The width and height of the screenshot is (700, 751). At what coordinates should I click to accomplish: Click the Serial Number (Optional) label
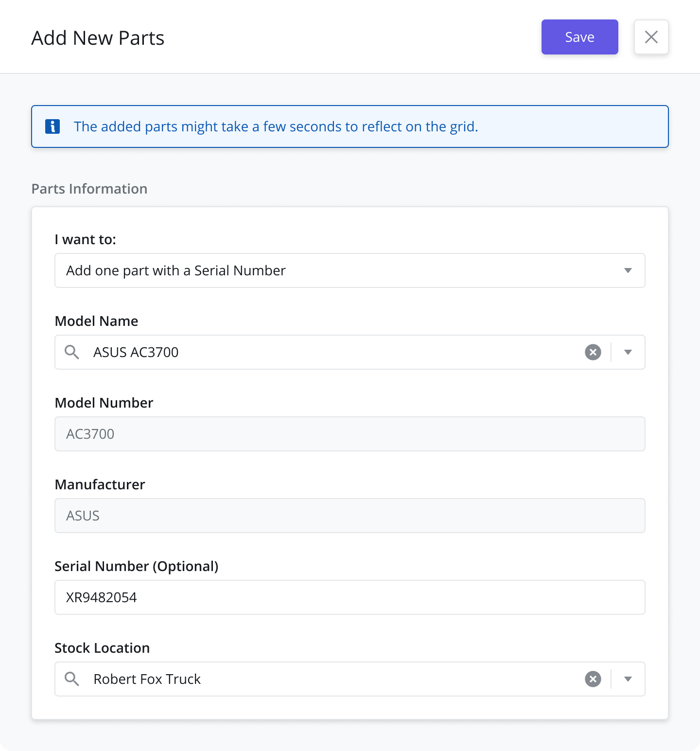137,566
